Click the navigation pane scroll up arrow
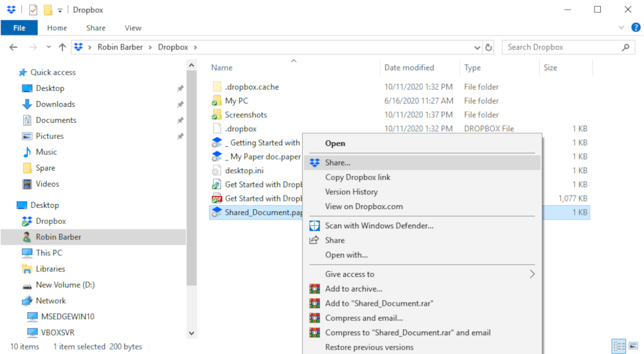Viewport: 644px width, 354px height. click(191, 65)
